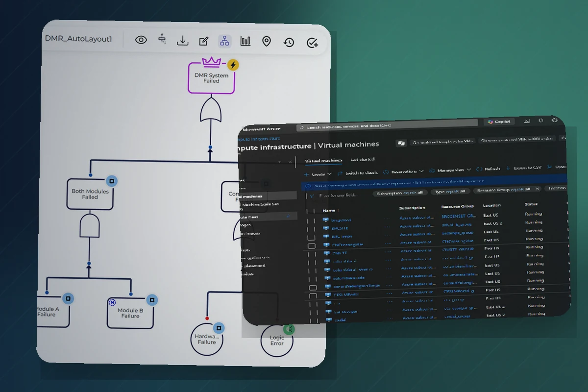
Task: Switch to the Virtual machines tab in Azure
Action: click(x=323, y=160)
